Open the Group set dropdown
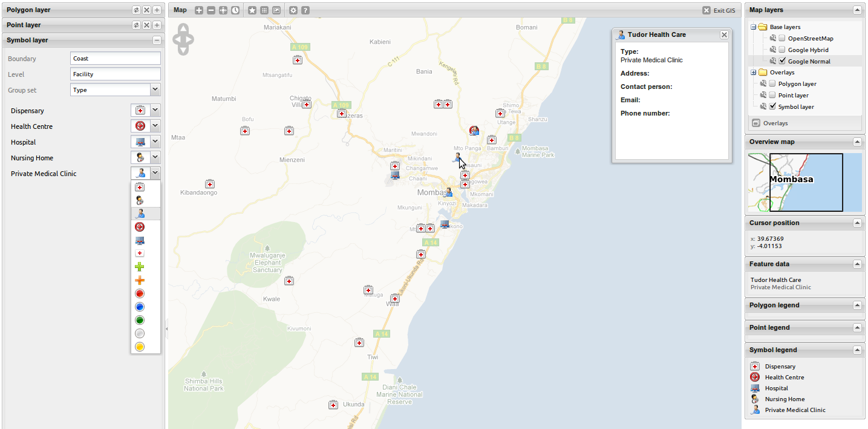The image size is (868, 429). 155,90
